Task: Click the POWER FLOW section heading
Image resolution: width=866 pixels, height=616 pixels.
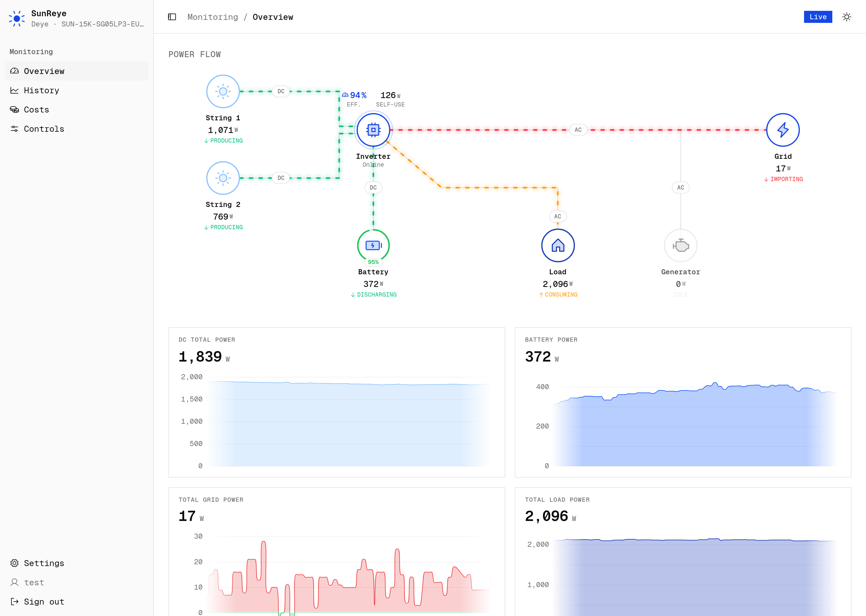Action: pos(195,54)
